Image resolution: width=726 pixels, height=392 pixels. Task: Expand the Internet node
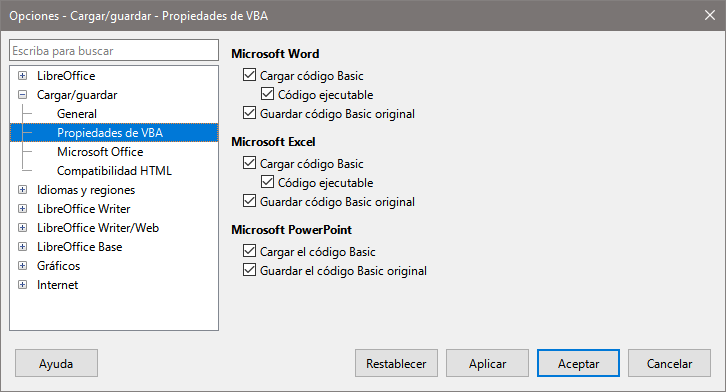(x=22, y=284)
